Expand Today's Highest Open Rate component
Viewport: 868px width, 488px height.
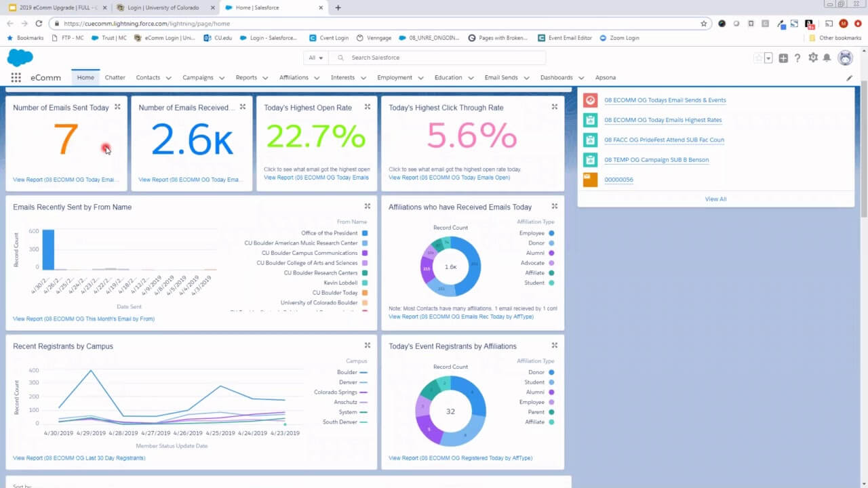[x=368, y=107]
